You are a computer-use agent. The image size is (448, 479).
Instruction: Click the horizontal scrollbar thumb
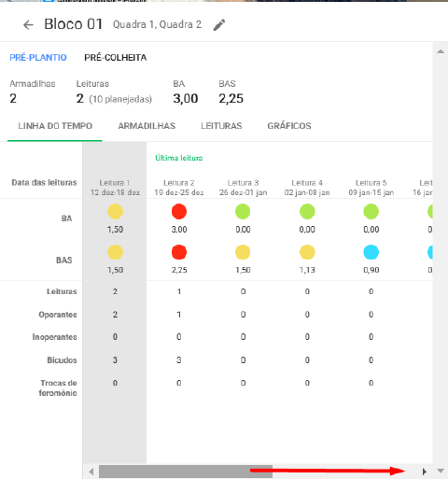point(186,472)
